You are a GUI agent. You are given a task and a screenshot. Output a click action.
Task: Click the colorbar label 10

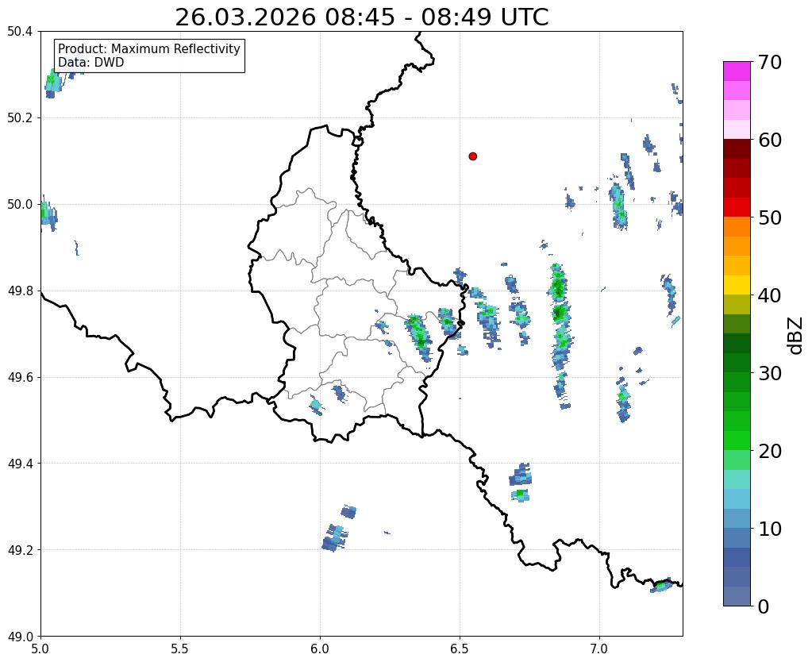[770, 529]
